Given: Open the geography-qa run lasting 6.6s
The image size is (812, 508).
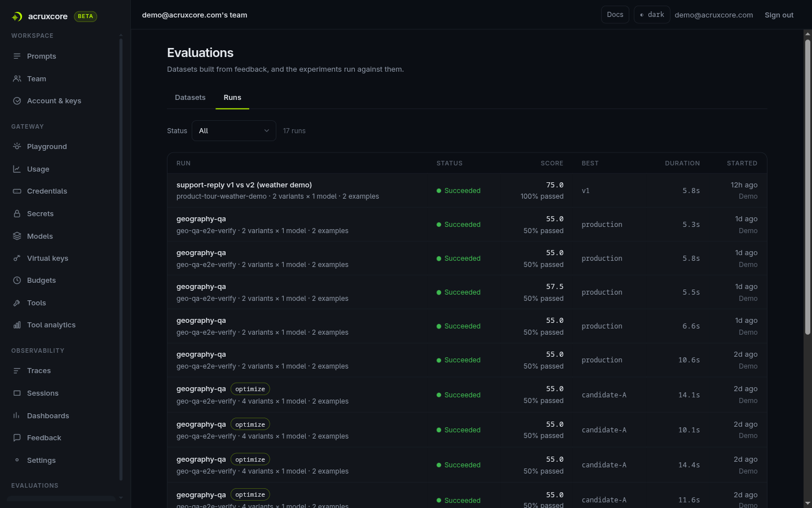Looking at the screenshot, I should tap(467, 326).
